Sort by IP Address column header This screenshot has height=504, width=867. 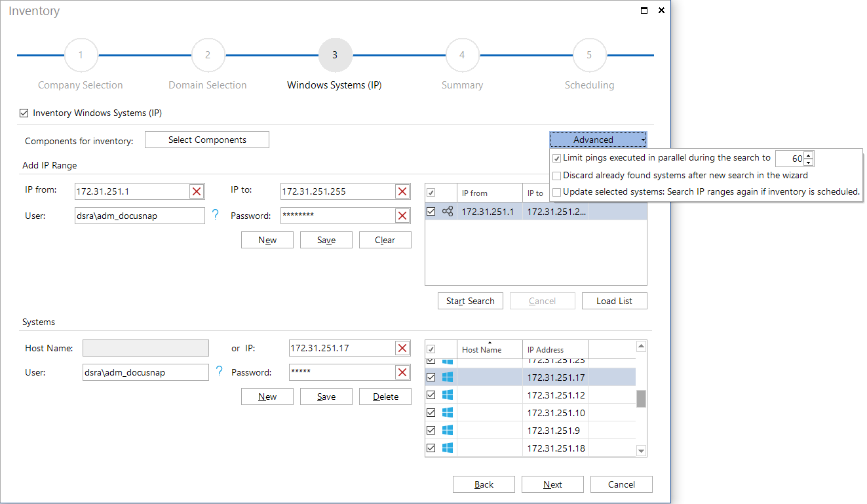click(555, 349)
